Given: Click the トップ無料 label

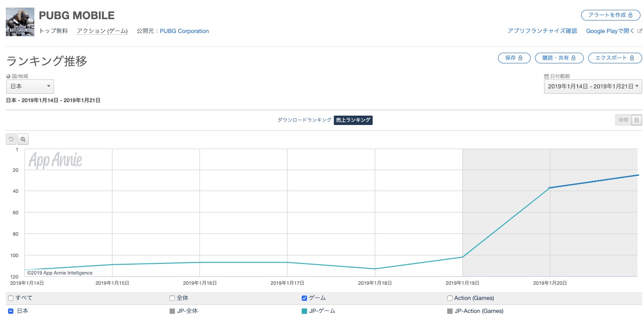Looking at the screenshot, I should click(x=54, y=31).
